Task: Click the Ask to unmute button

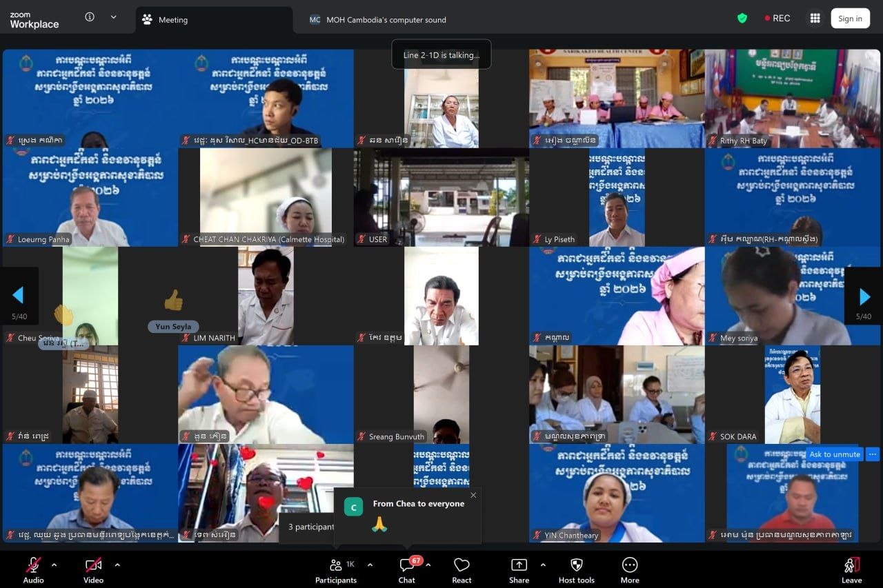Action: pyautogui.click(x=835, y=454)
